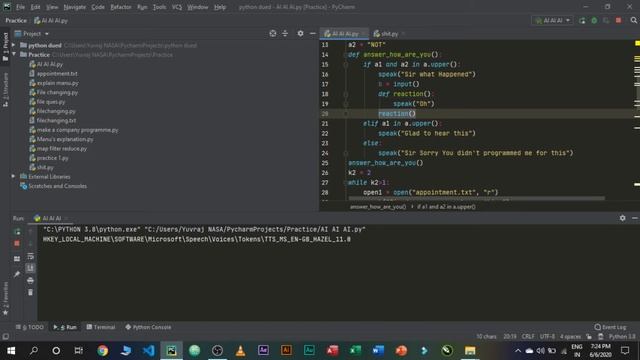Screen dimensions: 640x360
Task: Toggle scroll to end icon in Run panel
Action: 31,268
